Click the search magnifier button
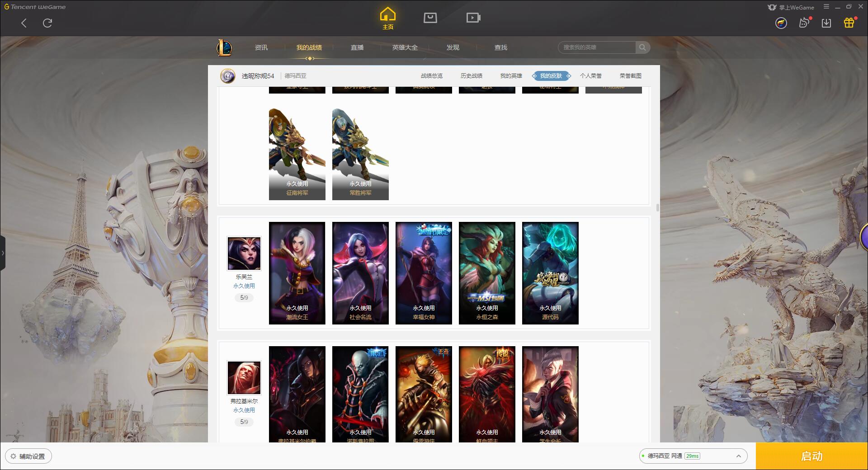868x470 pixels. pos(642,47)
